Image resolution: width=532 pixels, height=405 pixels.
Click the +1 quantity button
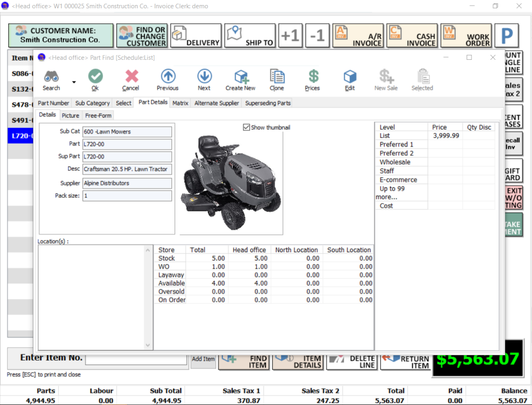click(x=290, y=35)
